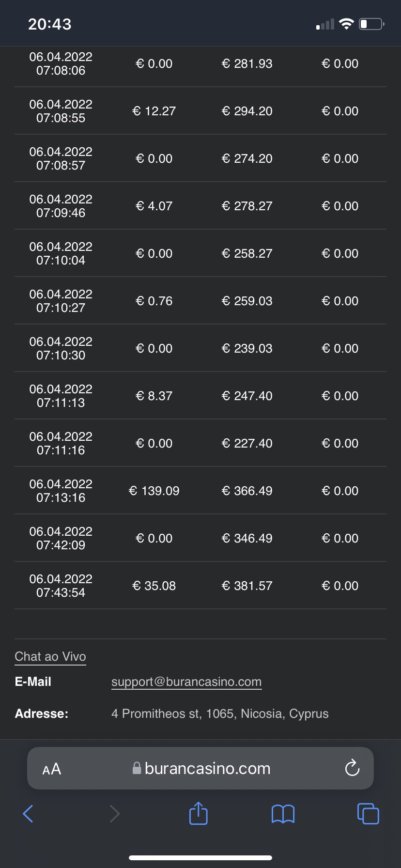This screenshot has height=868, width=401.
Task: Tap the lock icon in address bar
Action: [137, 768]
